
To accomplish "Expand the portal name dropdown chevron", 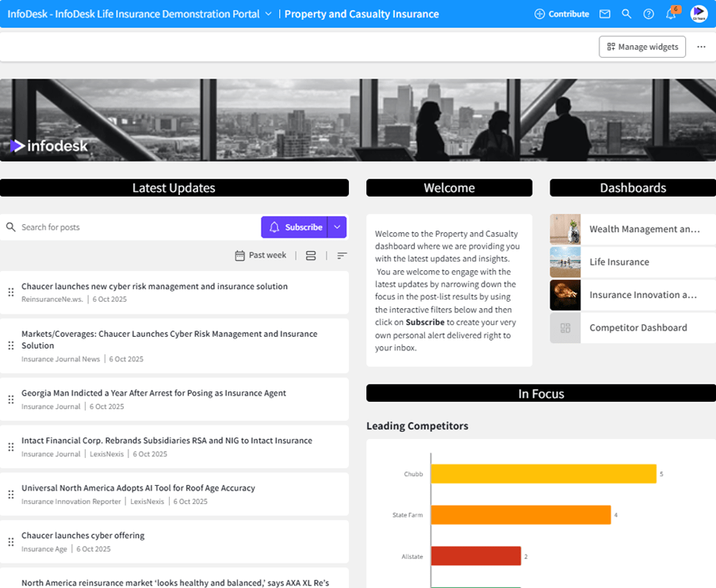I will tap(270, 13).
